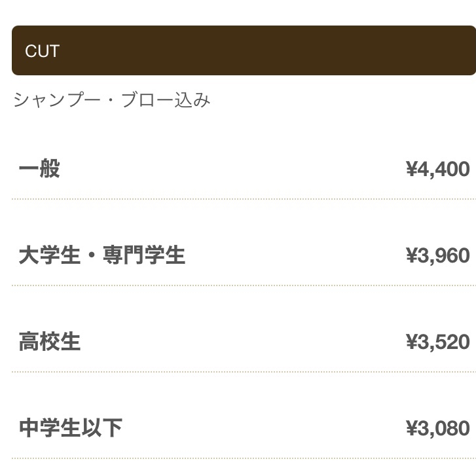Select the ¥4,400 price for 一般
This screenshot has width=476, height=476.
(x=438, y=169)
